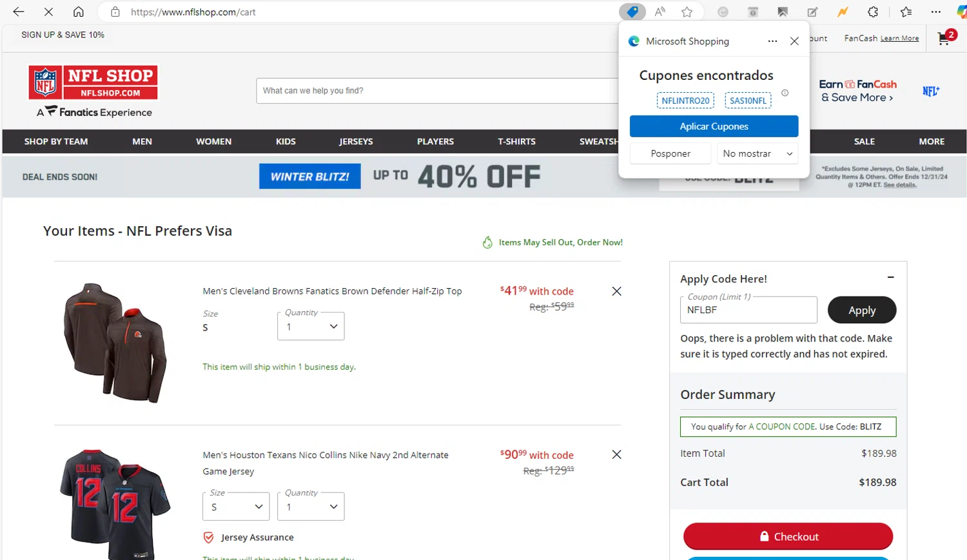Toggle the Microsoft Shopping price tag icon
Image resolution: width=967 pixels, height=560 pixels.
[x=632, y=12]
